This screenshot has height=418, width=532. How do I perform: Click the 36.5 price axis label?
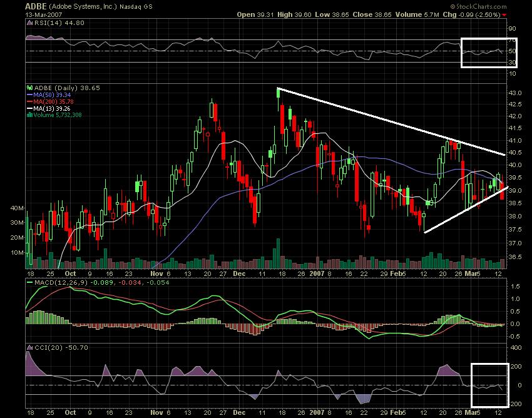[515, 257]
